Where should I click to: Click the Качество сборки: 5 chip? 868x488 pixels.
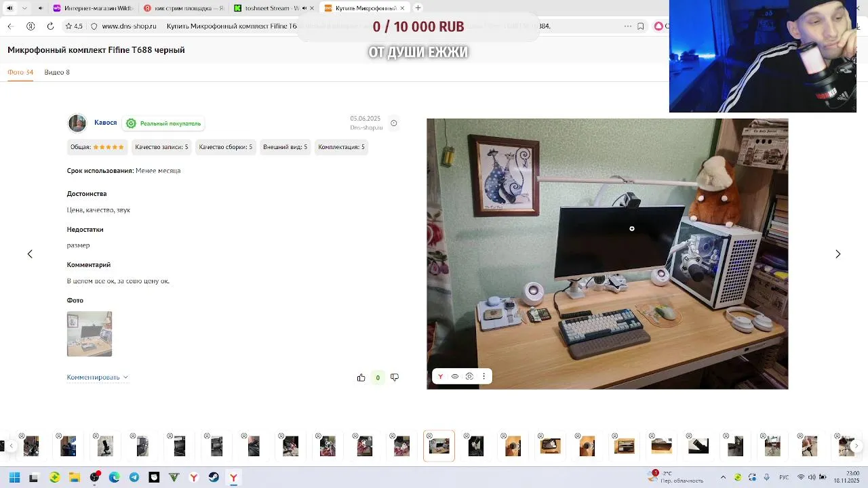tap(226, 147)
